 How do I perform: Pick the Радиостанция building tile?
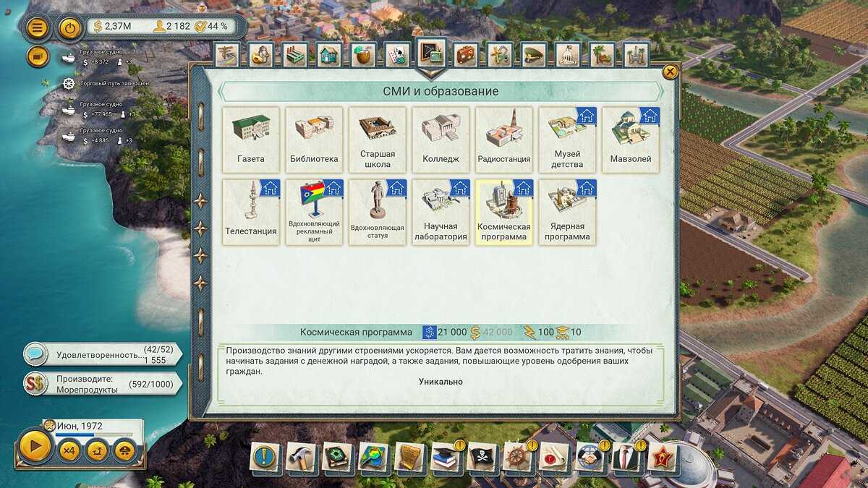pos(504,140)
